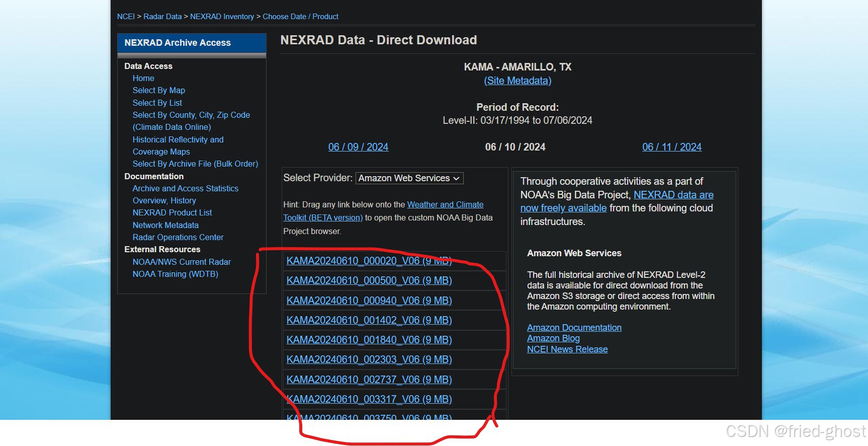Image resolution: width=868 pixels, height=446 pixels.
Task: Click the current date 06 / 10 / 2024
Action: pyautogui.click(x=515, y=147)
